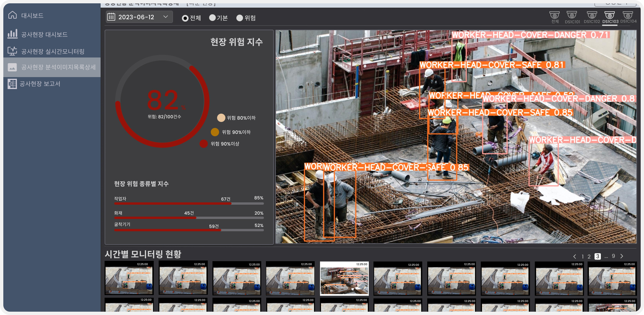Click the 위험 80%이하 legend color dot
This screenshot has width=644, height=315.
(x=221, y=118)
